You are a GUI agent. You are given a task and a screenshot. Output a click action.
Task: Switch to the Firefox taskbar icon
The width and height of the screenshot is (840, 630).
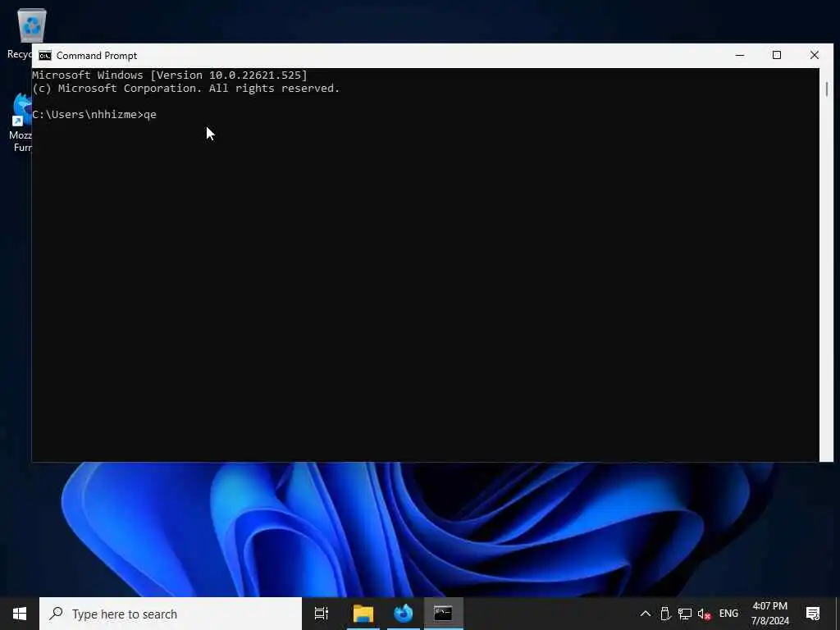click(x=404, y=614)
